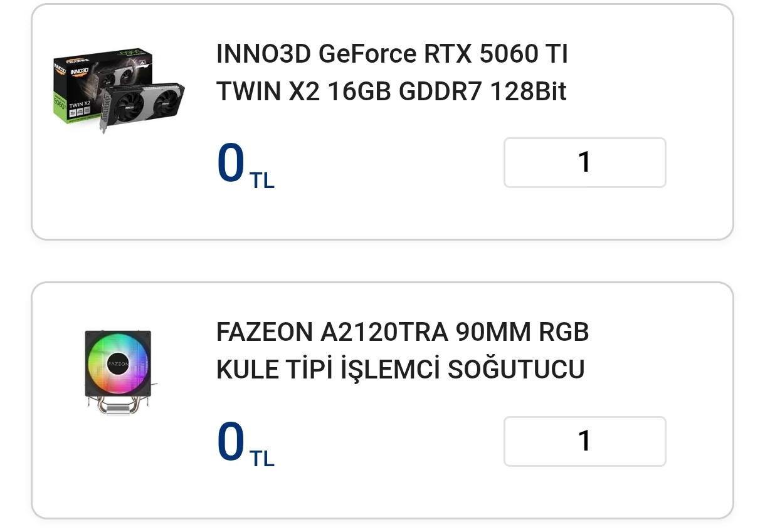765x532 pixels.
Task: Open the FAZEON CPU cooler product image
Action: (x=119, y=372)
